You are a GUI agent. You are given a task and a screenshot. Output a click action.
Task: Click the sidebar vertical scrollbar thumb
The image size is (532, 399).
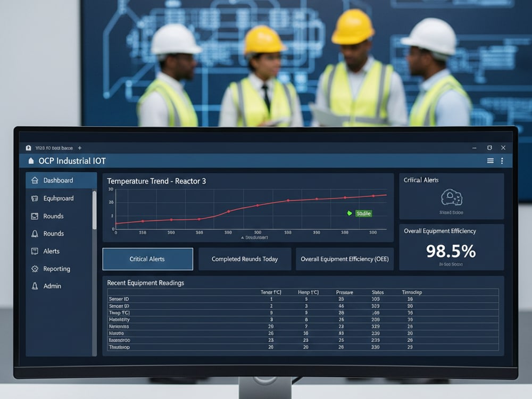click(94, 210)
